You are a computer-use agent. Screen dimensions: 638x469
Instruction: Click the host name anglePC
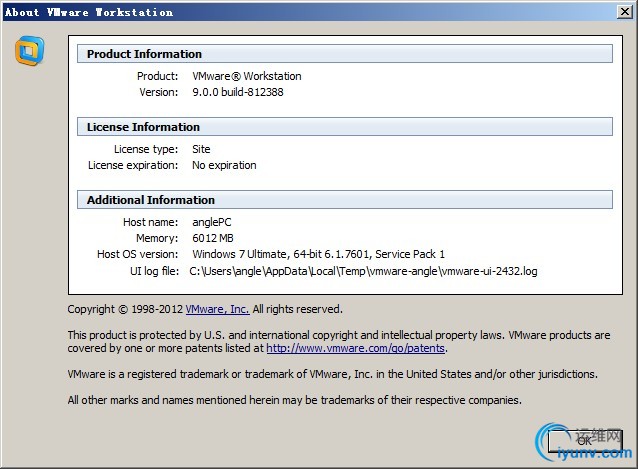pyautogui.click(x=212, y=222)
